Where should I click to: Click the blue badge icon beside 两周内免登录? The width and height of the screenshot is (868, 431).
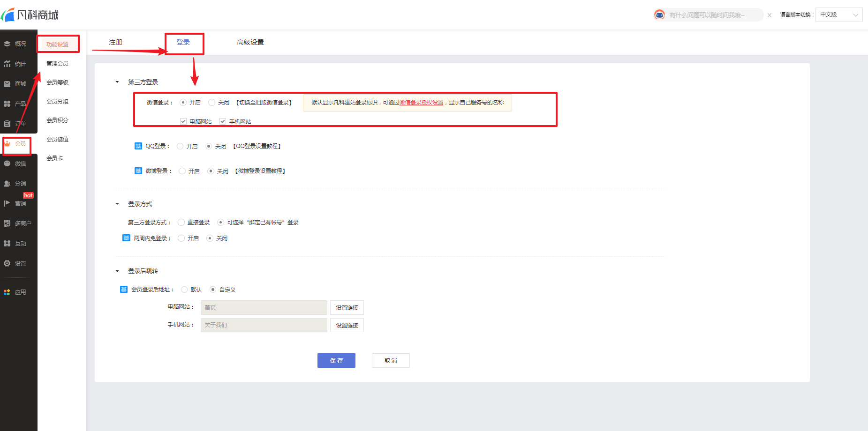click(126, 238)
